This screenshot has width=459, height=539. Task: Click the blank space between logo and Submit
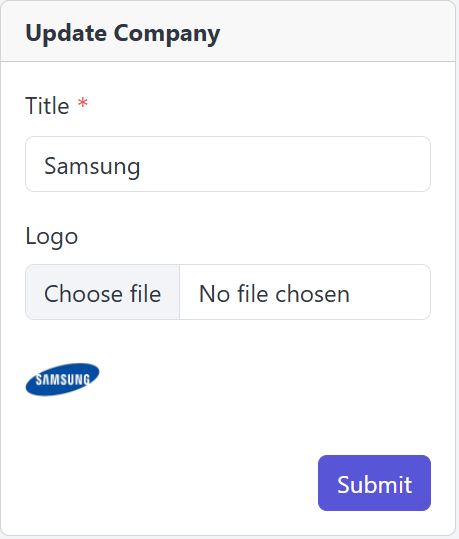(x=228, y=426)
